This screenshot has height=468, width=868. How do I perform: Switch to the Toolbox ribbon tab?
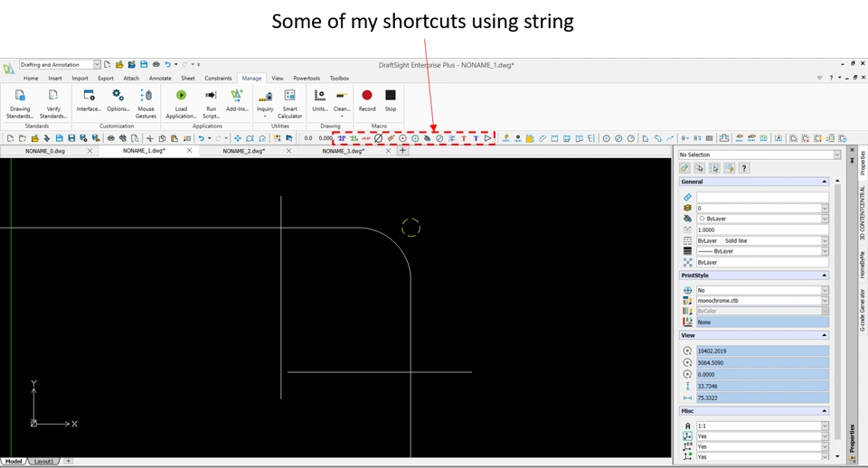(339, 79)
